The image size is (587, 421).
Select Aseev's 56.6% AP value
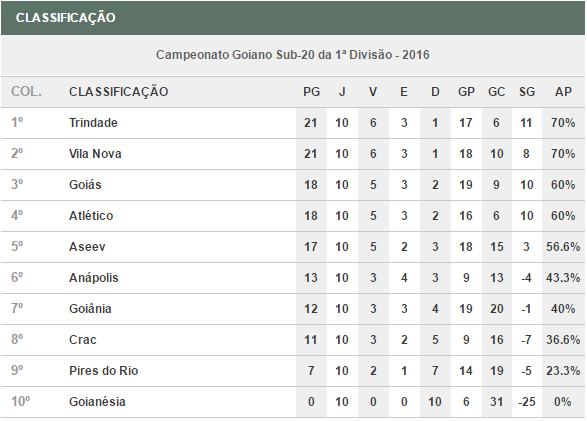(563, 247)
